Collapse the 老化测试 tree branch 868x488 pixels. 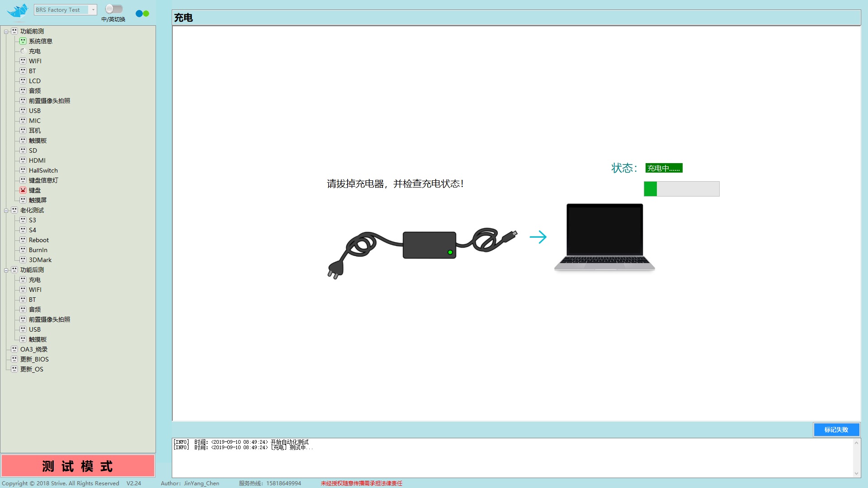tap(6, 210)
